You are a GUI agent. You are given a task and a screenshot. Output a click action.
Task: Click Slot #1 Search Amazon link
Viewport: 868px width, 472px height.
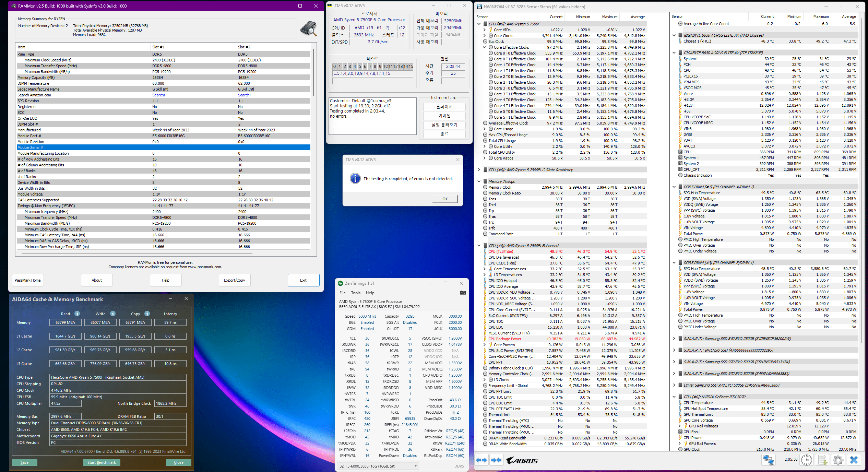tap(158, 95)
